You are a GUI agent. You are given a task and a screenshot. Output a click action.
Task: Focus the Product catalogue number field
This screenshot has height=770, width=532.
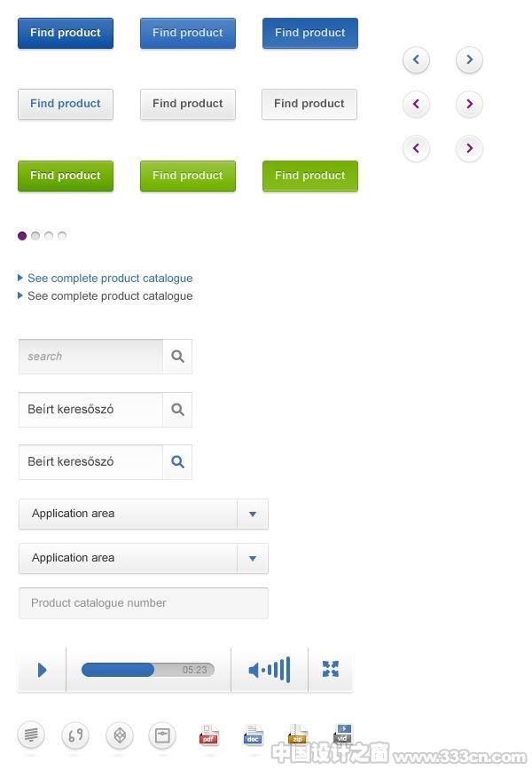[x=144, y=603]
